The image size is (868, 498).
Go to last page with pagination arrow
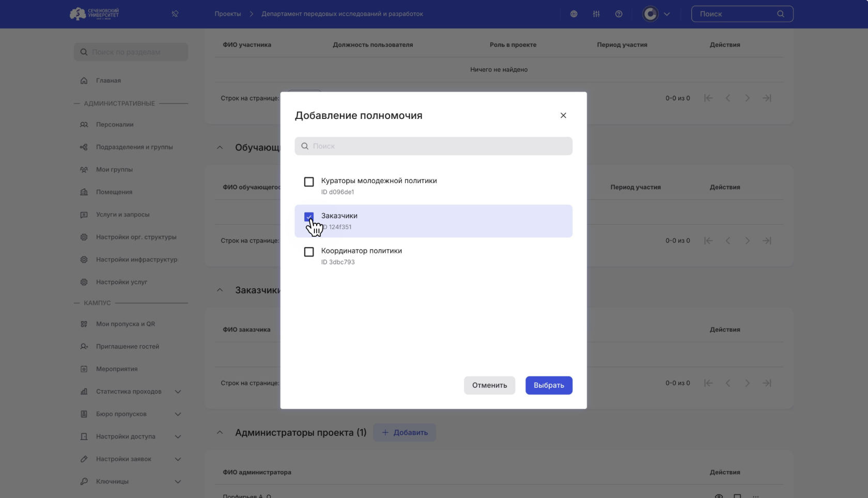tap(767, 98)
